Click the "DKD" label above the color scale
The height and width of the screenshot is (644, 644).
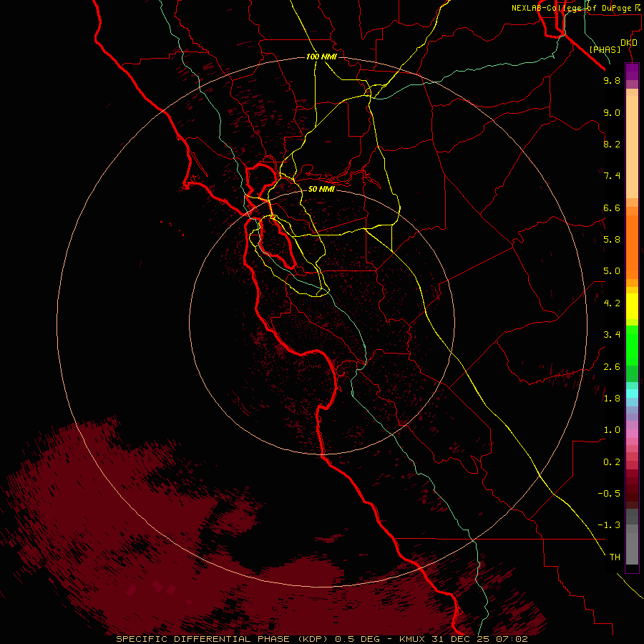629,43
